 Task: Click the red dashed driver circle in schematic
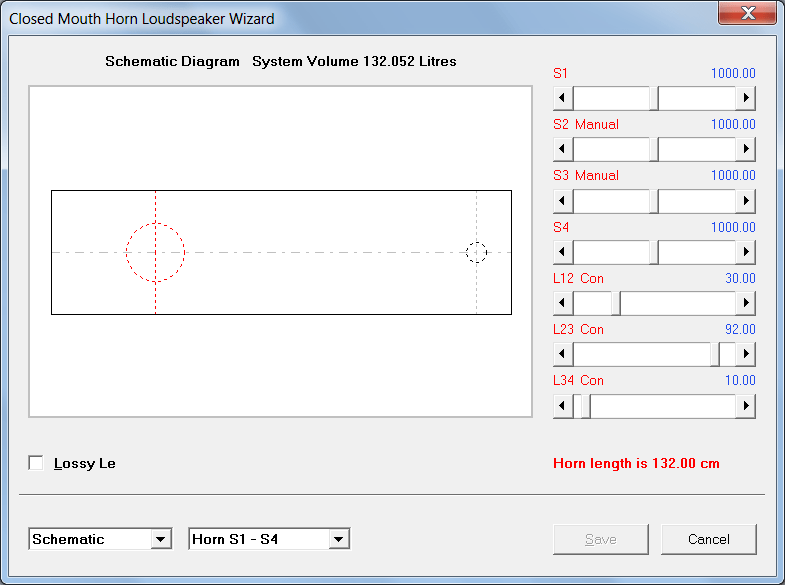tap(155, 252)
